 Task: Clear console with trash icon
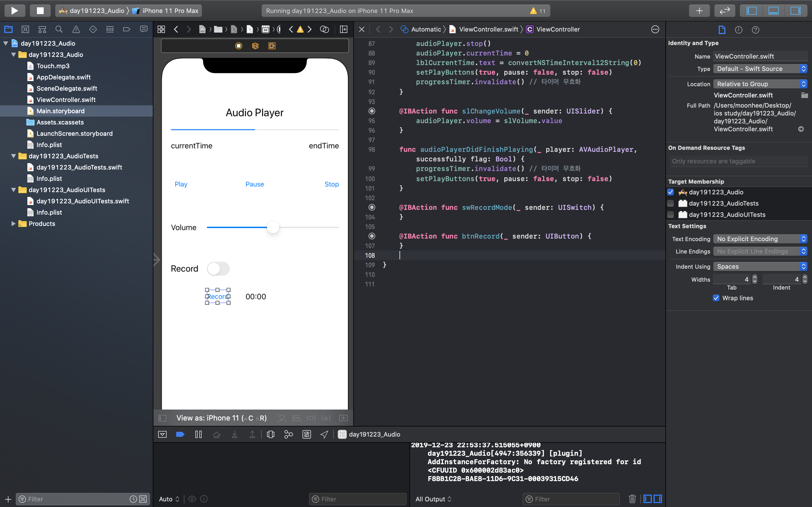click(x=632, y=499)
